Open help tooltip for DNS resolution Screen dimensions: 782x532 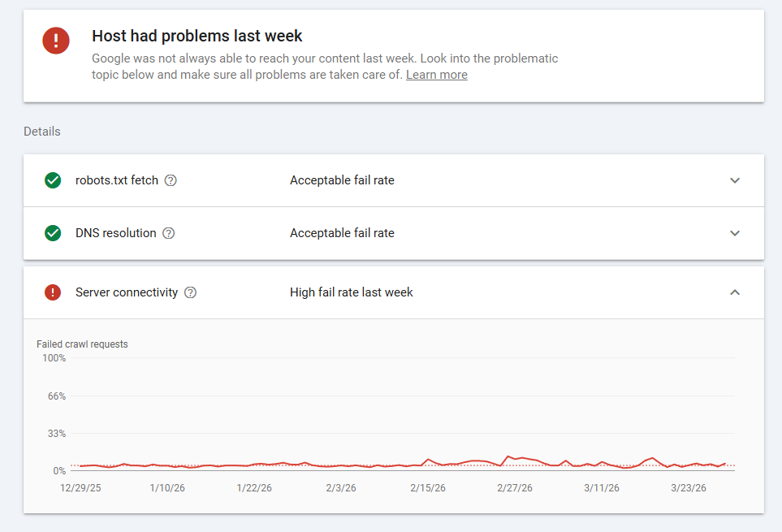tap(168, 233)
